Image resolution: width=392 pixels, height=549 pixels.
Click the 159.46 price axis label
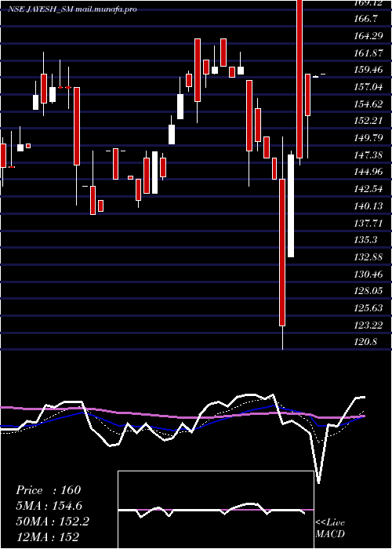tap(368, 70)
